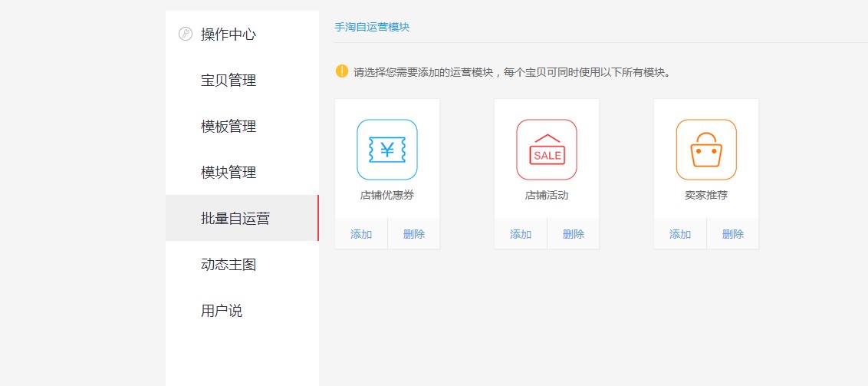Remove the 卖家推荐 module with 删除

pyautogui.click(x=733, y=234)
